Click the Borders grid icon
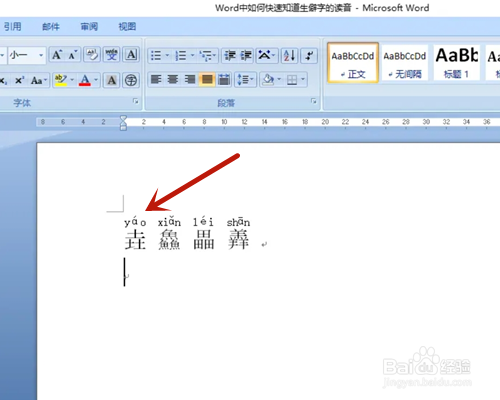The width and height of the screenshot is (500, 400). [x=292, y=80]
